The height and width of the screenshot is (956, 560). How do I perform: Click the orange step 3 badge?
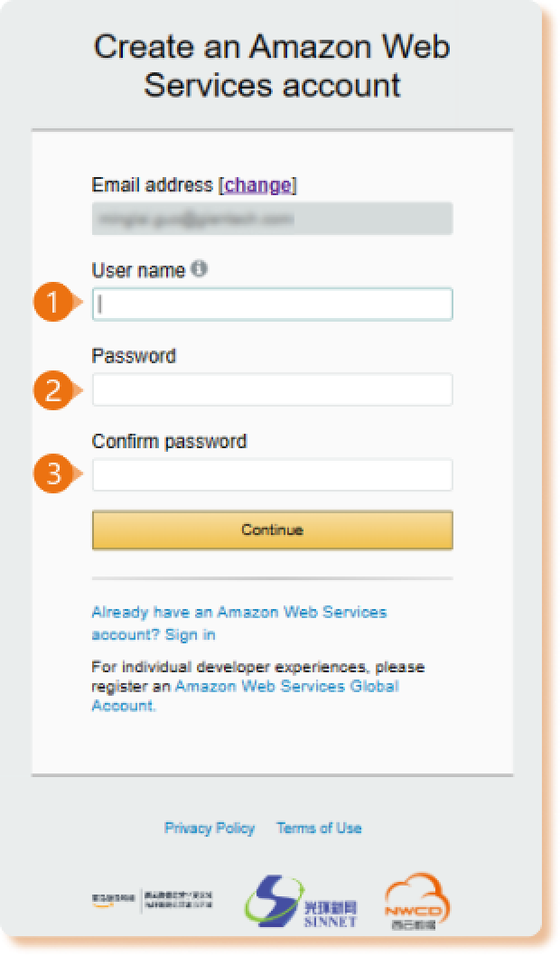coord(51,473)
